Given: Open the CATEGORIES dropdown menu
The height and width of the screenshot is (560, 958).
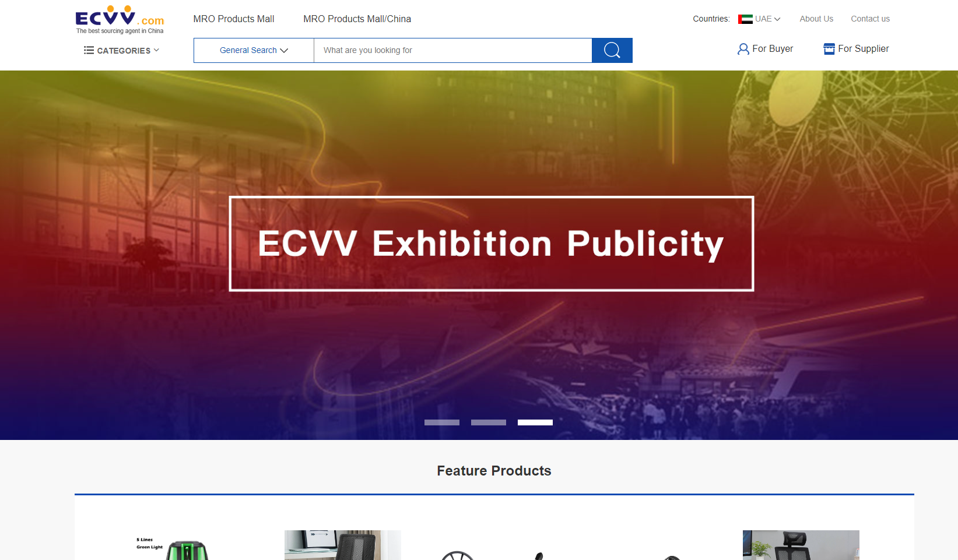Looking at the screenshot, I should (x=122, y=50).
